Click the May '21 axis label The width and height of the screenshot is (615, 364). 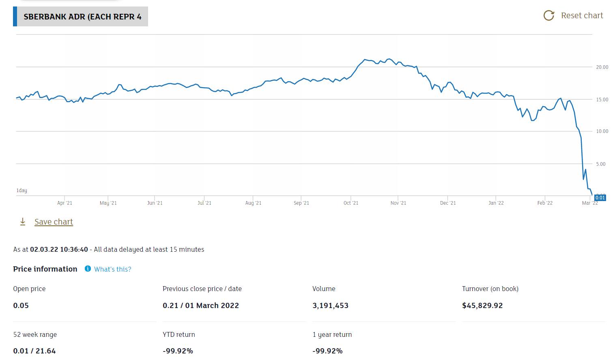pos(108,203)
